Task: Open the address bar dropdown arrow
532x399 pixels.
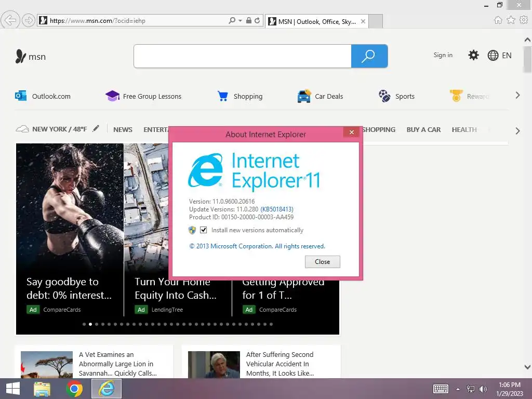Action: coord(240,21)
